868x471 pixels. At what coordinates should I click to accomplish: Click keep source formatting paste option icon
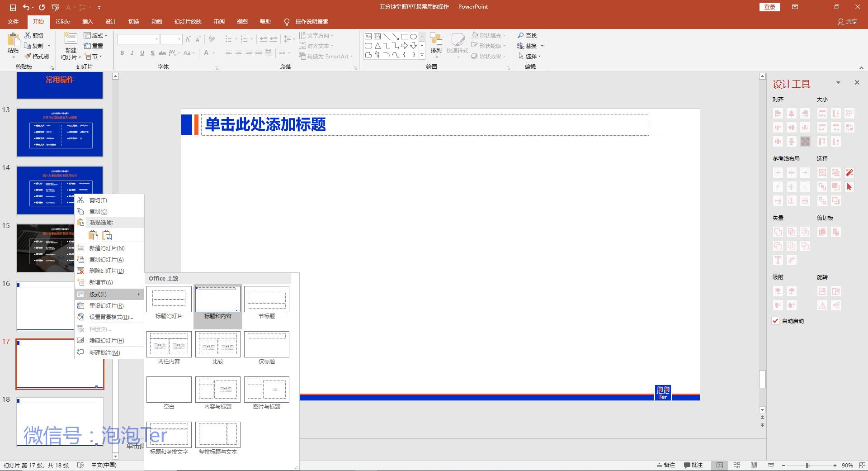pos(93,235)
